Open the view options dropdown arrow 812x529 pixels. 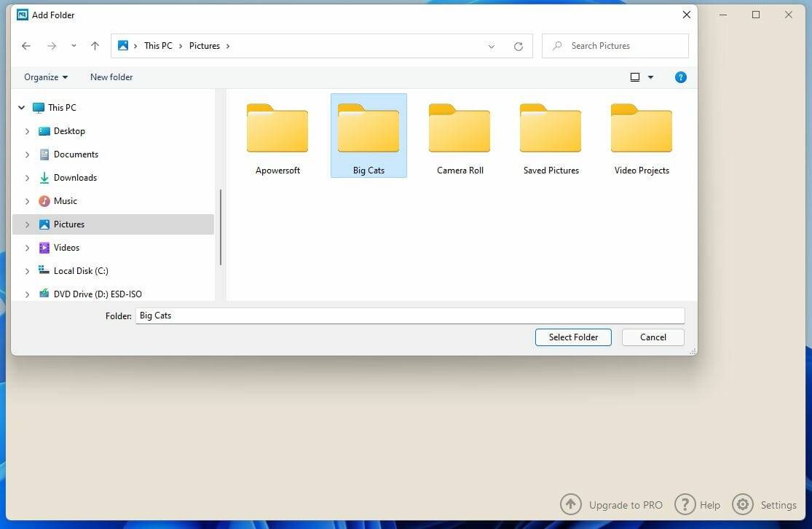pyautogui.click(x=650, y=77)
